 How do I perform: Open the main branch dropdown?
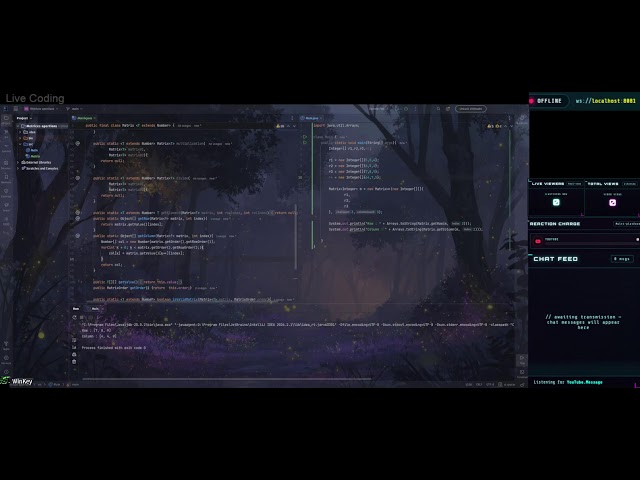click(x=74, y=109)
